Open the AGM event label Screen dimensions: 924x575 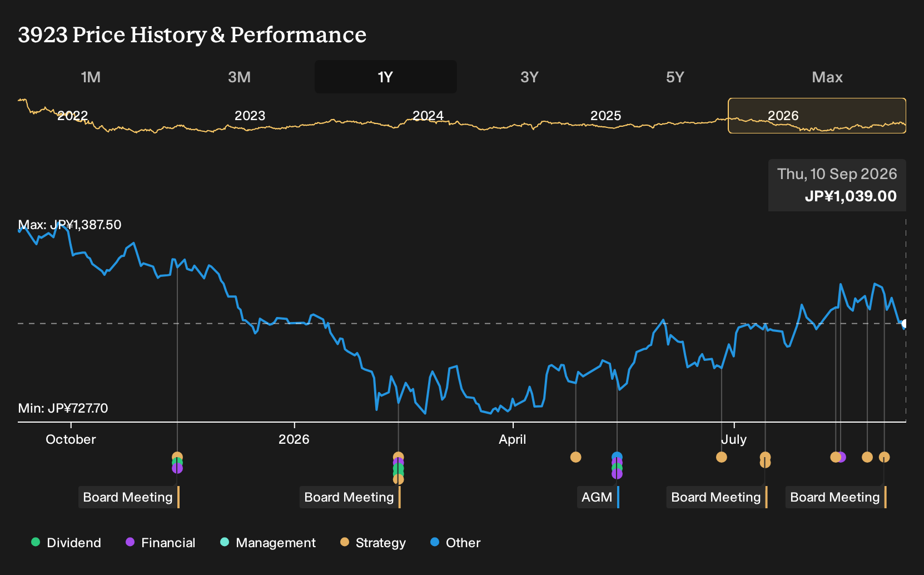[598, 497]
